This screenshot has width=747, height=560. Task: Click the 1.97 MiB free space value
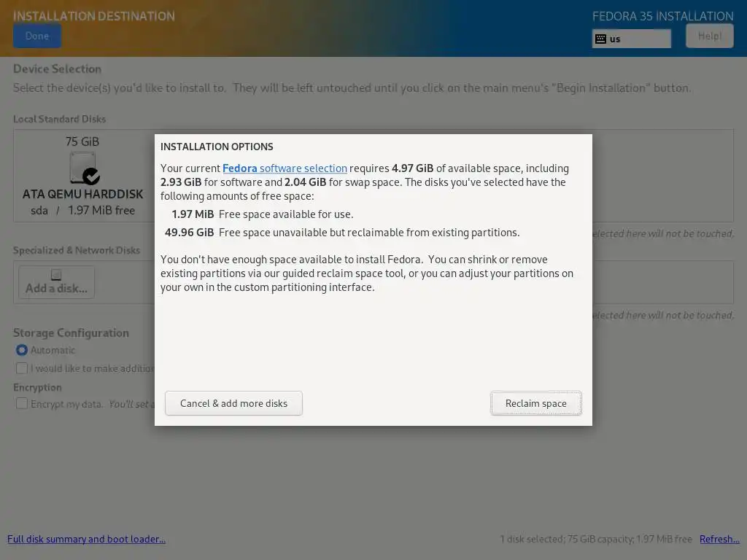[x=193, y=214]
